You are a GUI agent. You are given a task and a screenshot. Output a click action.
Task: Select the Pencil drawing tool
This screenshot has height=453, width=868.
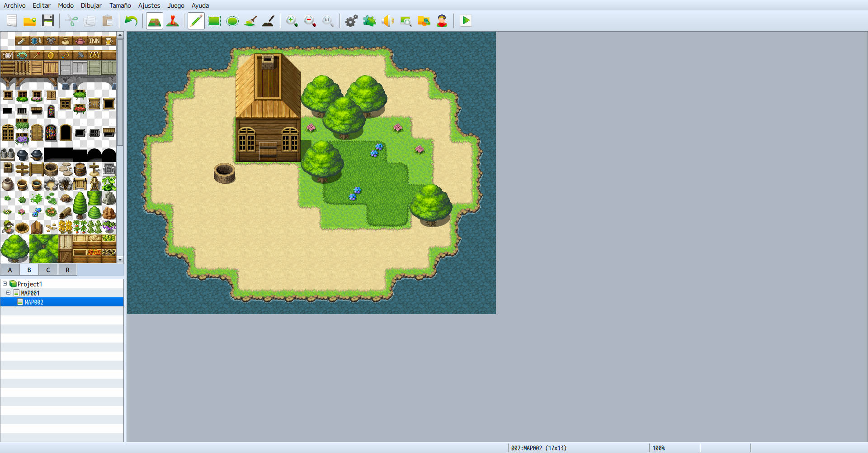point(196,21)
